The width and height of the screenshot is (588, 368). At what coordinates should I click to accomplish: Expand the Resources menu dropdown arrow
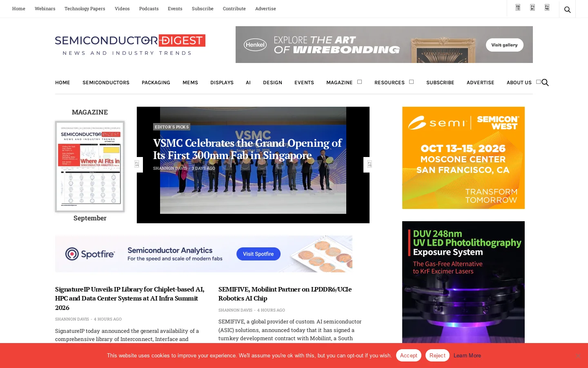(411, 82)
